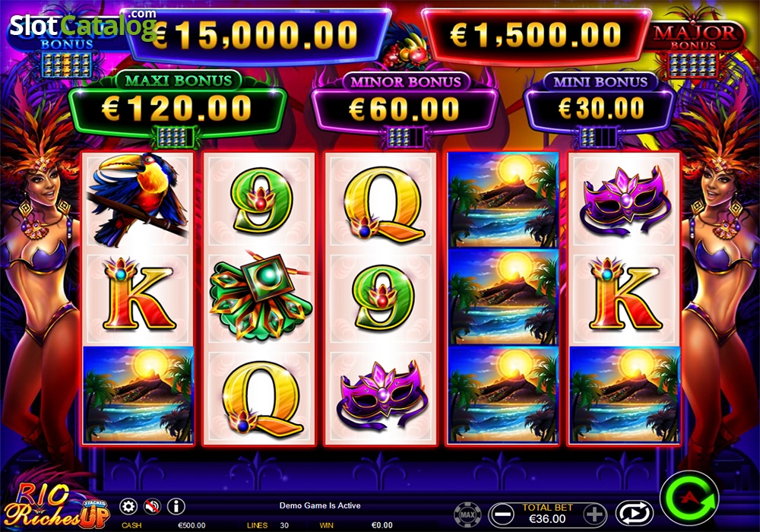Image resolution: width=760 pixels, height=532 pixels.
Task: Open the settings gear icon
Action: pos(128,507)
